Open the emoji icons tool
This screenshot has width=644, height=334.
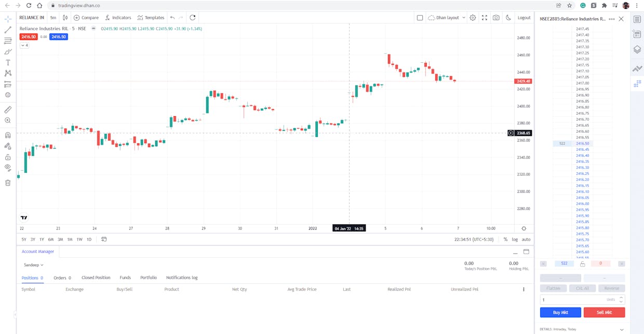point(8,95)
